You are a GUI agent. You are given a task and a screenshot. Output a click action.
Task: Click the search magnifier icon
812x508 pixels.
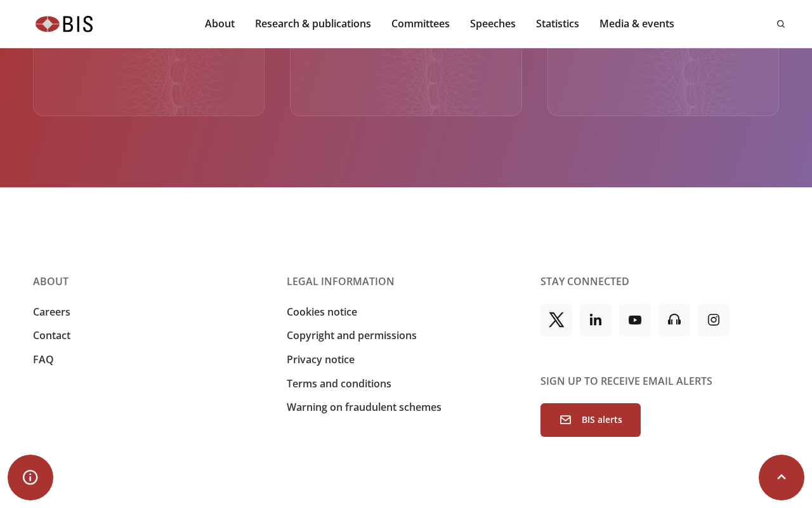click(x=781, y=24)
